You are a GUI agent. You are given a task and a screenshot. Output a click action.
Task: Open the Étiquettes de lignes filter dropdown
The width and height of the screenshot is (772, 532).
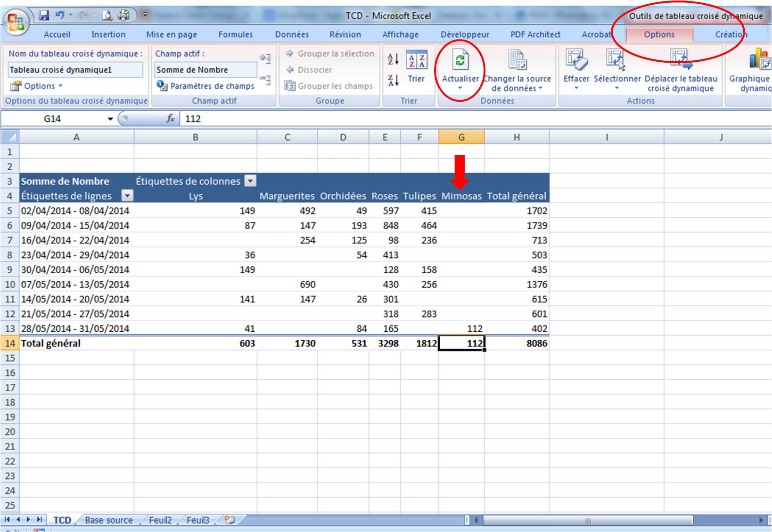(127, 196)
